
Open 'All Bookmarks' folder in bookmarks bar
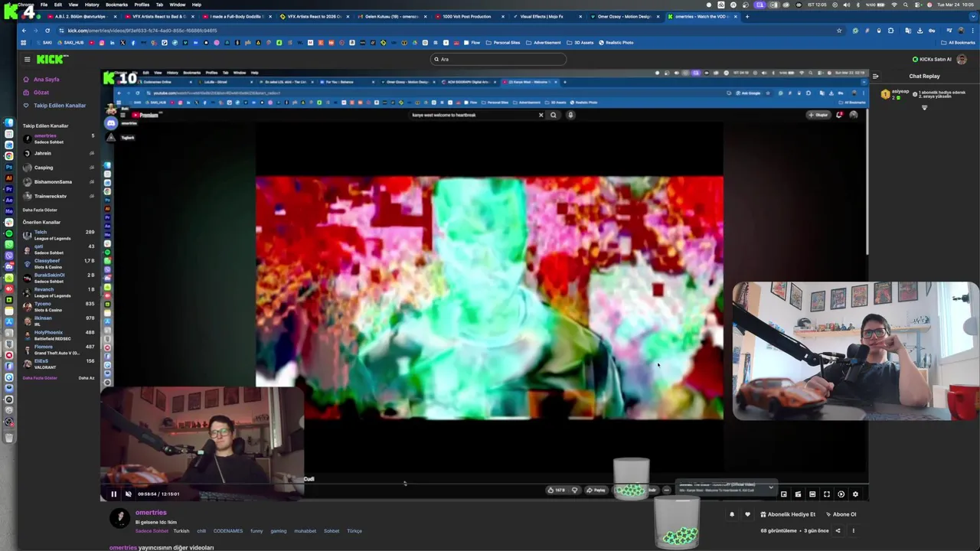(958, 43)
